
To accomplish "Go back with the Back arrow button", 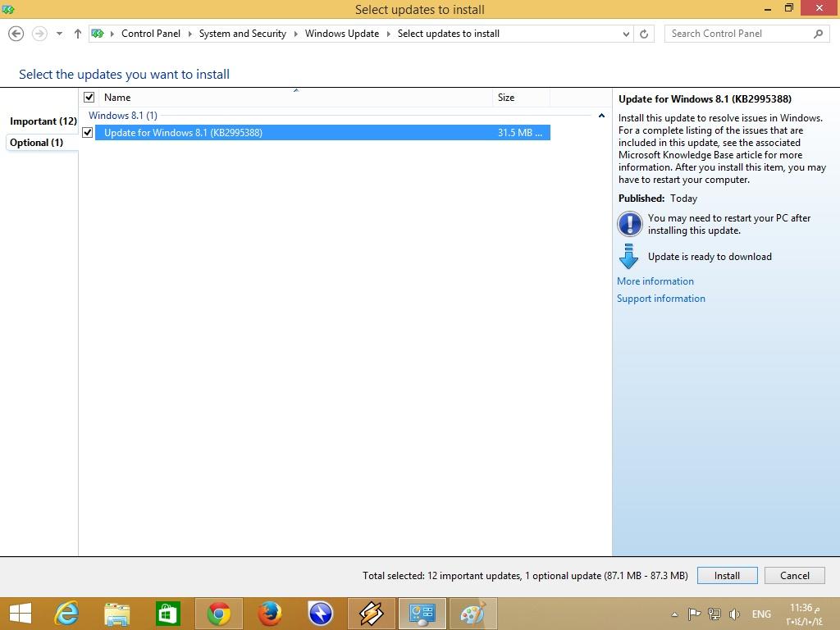I will click(16, 34).
